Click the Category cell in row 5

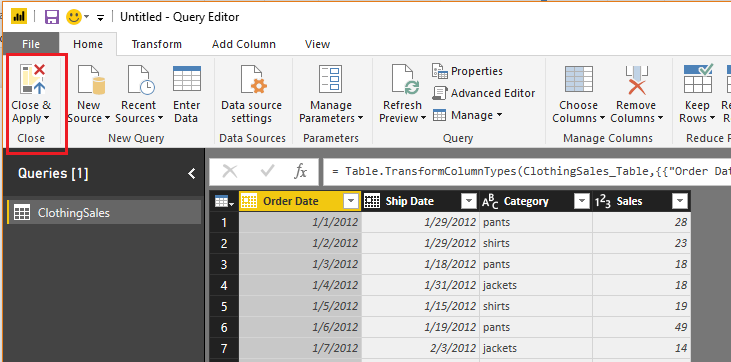(536, 306)
